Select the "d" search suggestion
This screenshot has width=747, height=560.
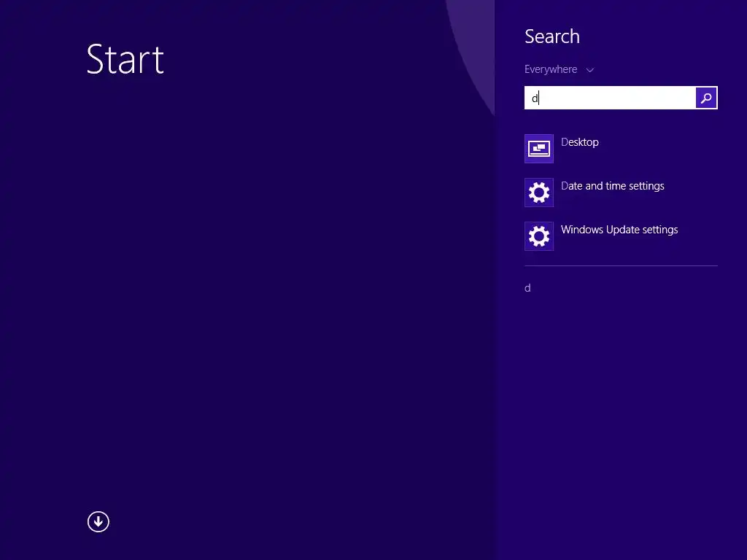pos(527,288)
